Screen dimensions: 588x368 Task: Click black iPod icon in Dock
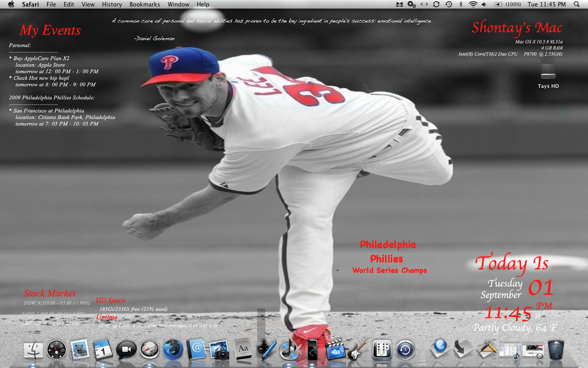tap(312, 350)
